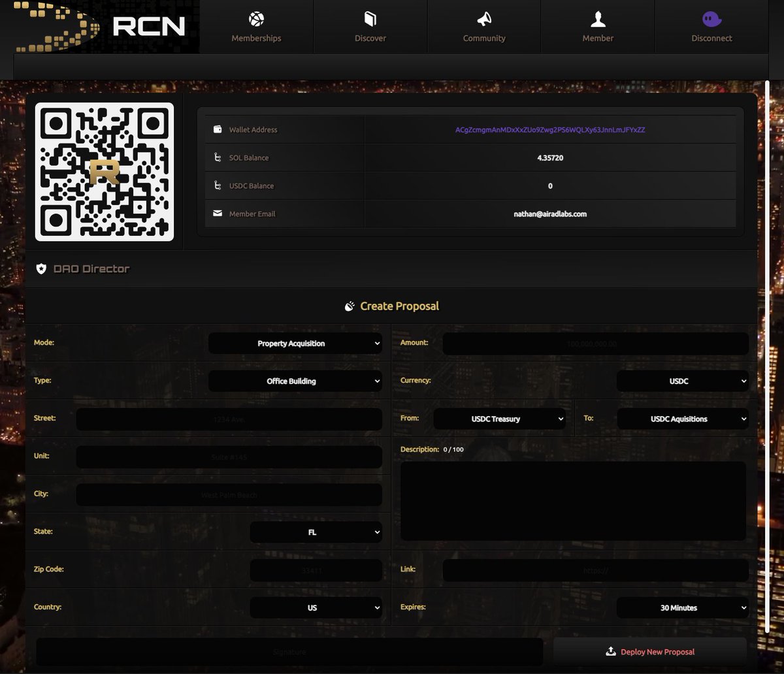Image resolution: width=784 pixels, height=674 pixels.
Task: Click the Community megaphone icon
Action: [x=484, y=19]
